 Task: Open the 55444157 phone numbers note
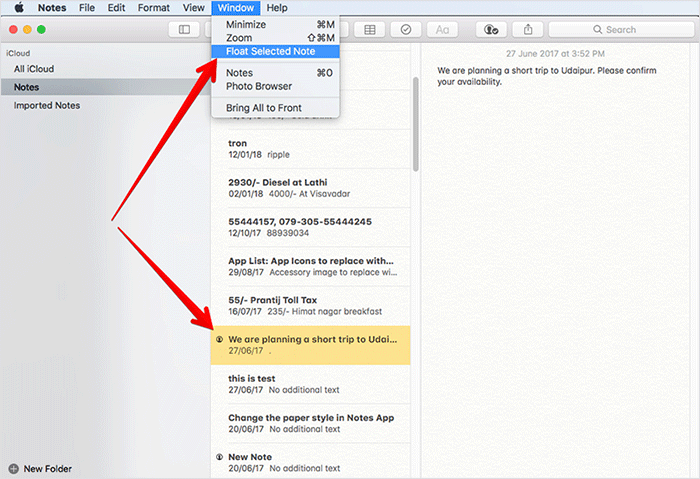pyautogui.click(x=310, y=227)
